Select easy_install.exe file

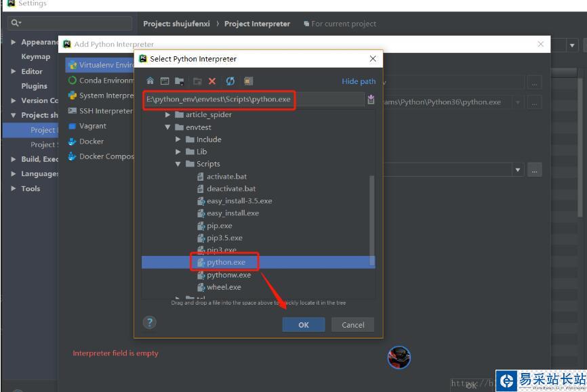tap(228, 213)
